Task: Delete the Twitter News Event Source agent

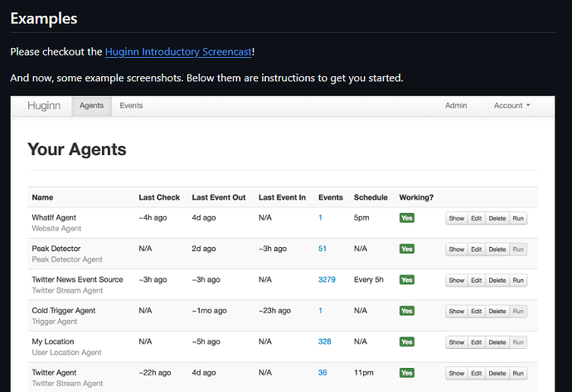Action: point(497,280)
